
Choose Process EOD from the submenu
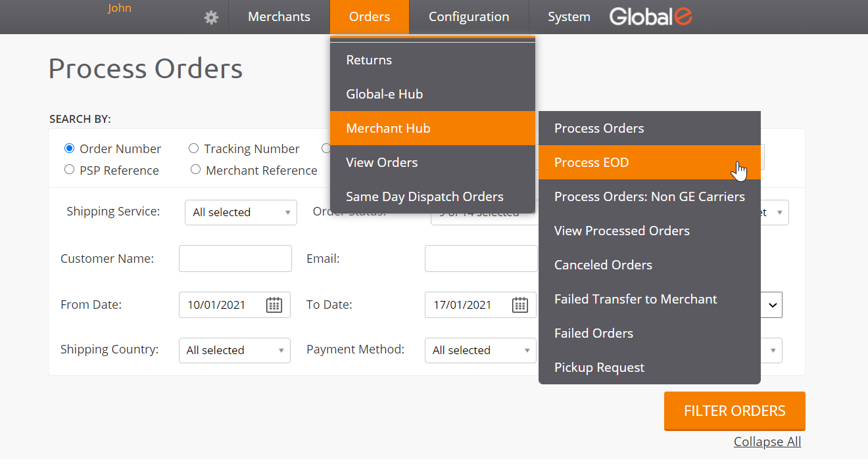592,162
